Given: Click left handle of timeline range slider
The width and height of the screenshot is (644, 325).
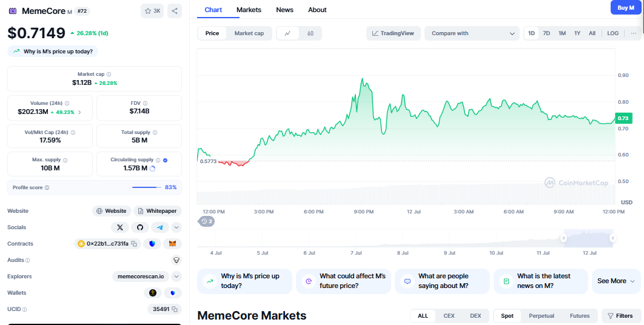Looking at the screenshot, I should [x=563, y=238].
